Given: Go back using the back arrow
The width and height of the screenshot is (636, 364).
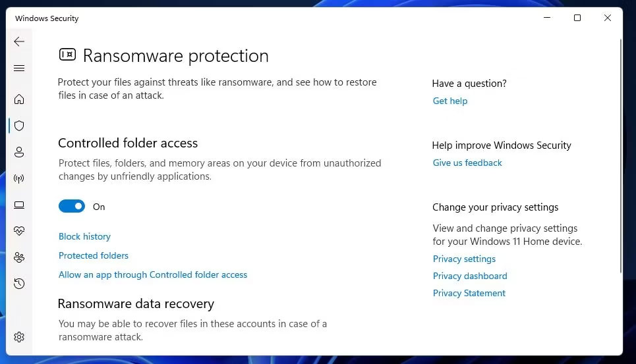Looking at the screenshot, I should (19, 41).
